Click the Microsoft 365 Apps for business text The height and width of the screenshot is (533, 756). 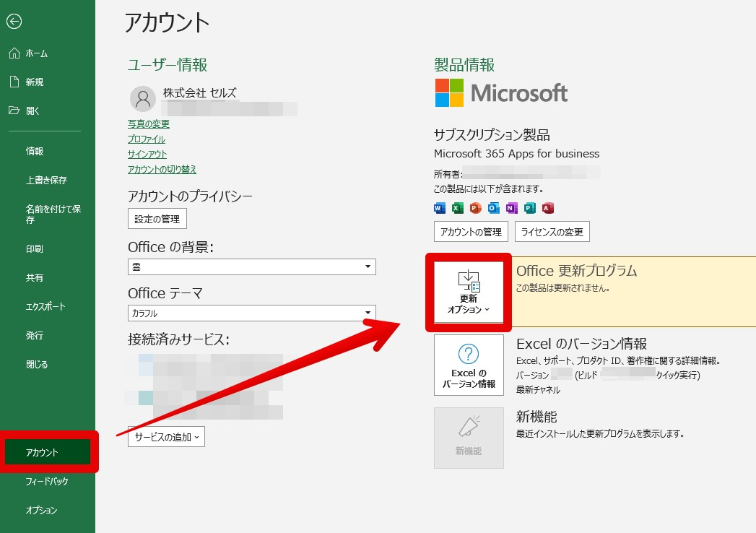pos(516,153)
